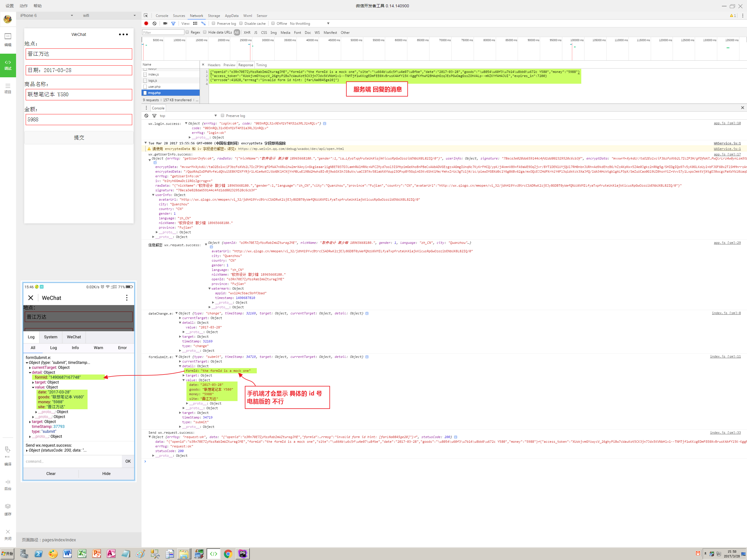Close the console drawer with X
Viewport: 747px width, 560px height.
[742, 108]
